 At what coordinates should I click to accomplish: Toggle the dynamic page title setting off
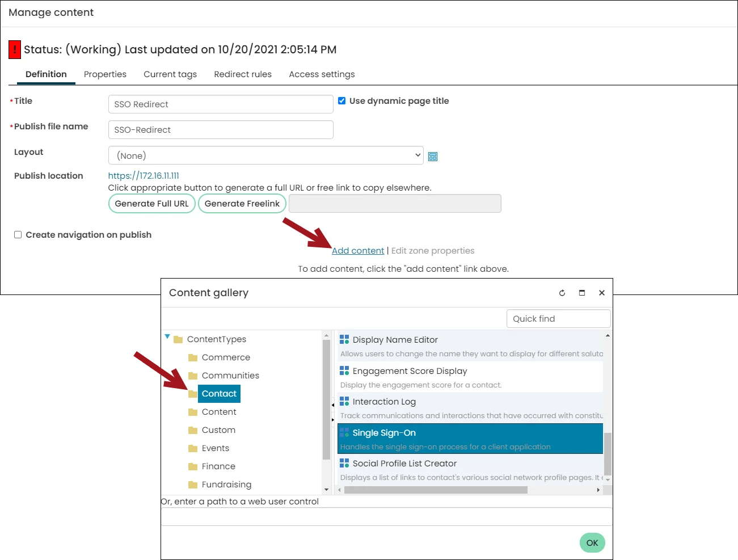tap(341, 100)
